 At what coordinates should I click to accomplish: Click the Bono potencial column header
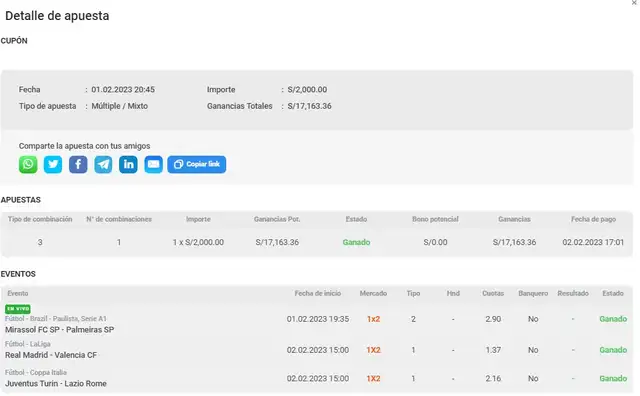pyautogui.click(x=435, y=219)
